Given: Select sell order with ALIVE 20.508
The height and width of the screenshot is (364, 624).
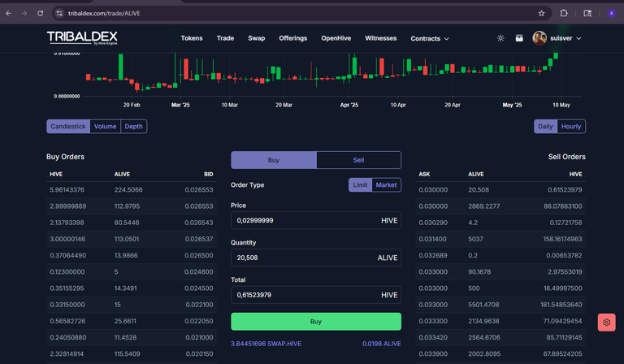Looking at the screenshot, I should (x=500, y=190).
